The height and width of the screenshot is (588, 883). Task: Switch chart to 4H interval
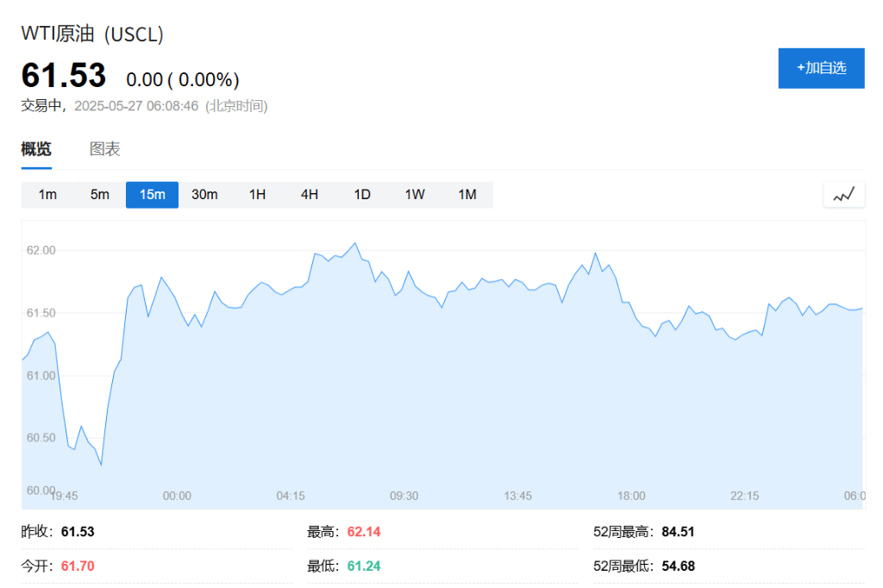(x=310, y=195)
